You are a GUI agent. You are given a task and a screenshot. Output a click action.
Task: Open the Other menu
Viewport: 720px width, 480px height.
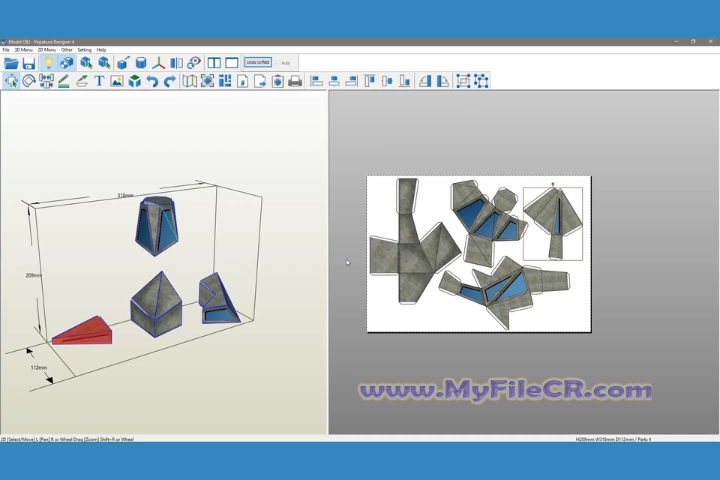coord(67,50)
